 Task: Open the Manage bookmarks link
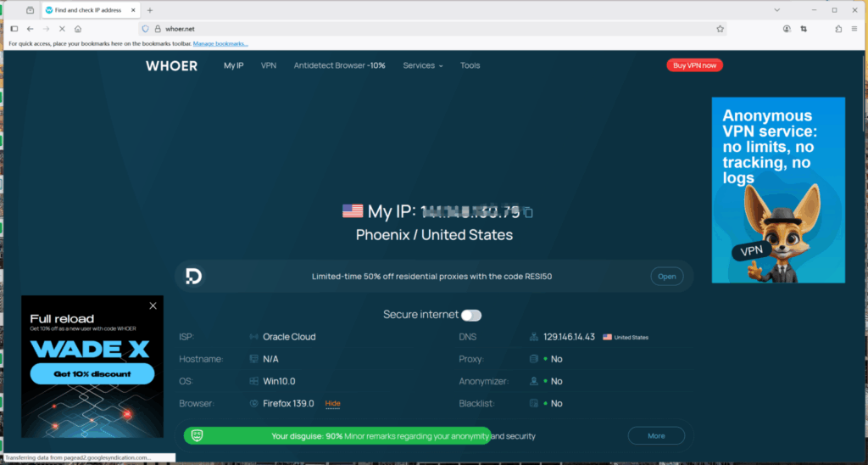click(220, 44)
